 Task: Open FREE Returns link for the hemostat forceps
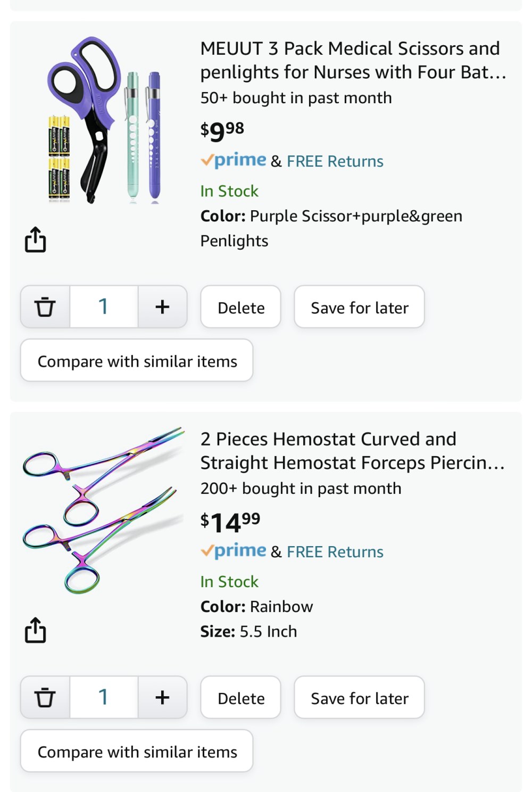click(335, 552)
